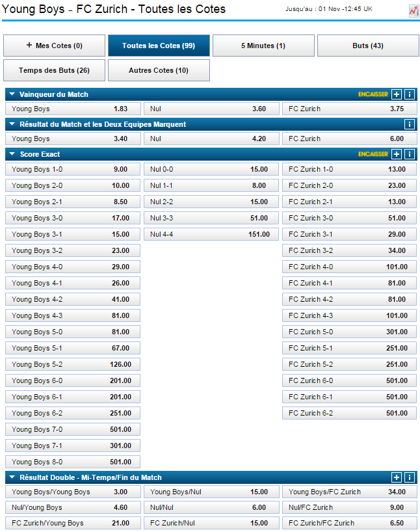Select exact score FC Zurich 6-2
The width and height of the screenshot is (420, 532).
coord(349,413)
